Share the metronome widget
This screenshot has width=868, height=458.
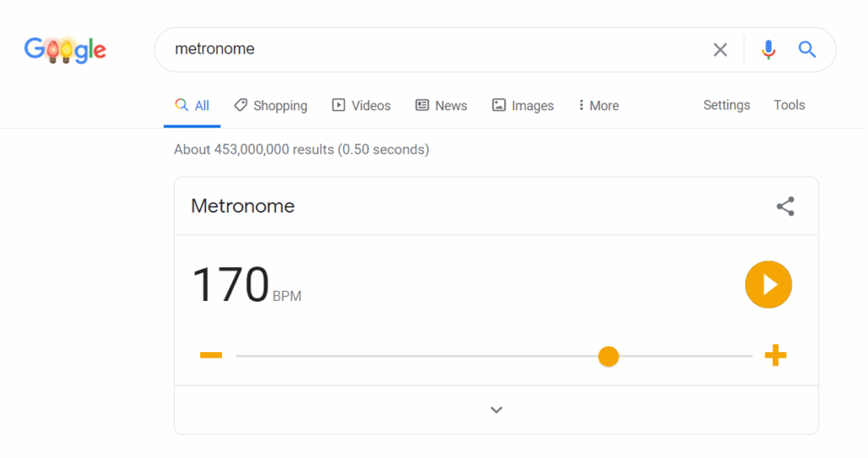click(x=786, y=206)
